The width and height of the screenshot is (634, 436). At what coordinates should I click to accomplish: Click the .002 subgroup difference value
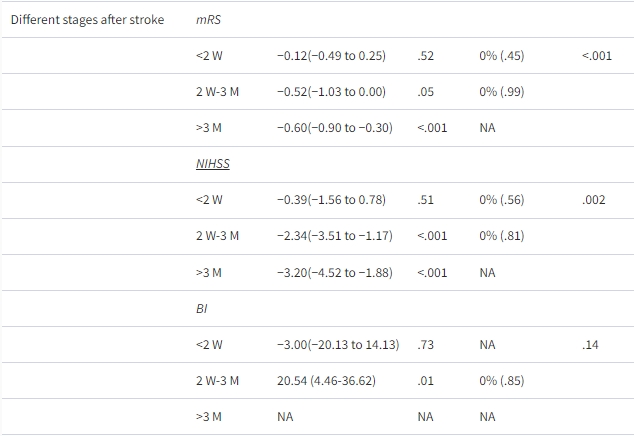tap(593, 200)
